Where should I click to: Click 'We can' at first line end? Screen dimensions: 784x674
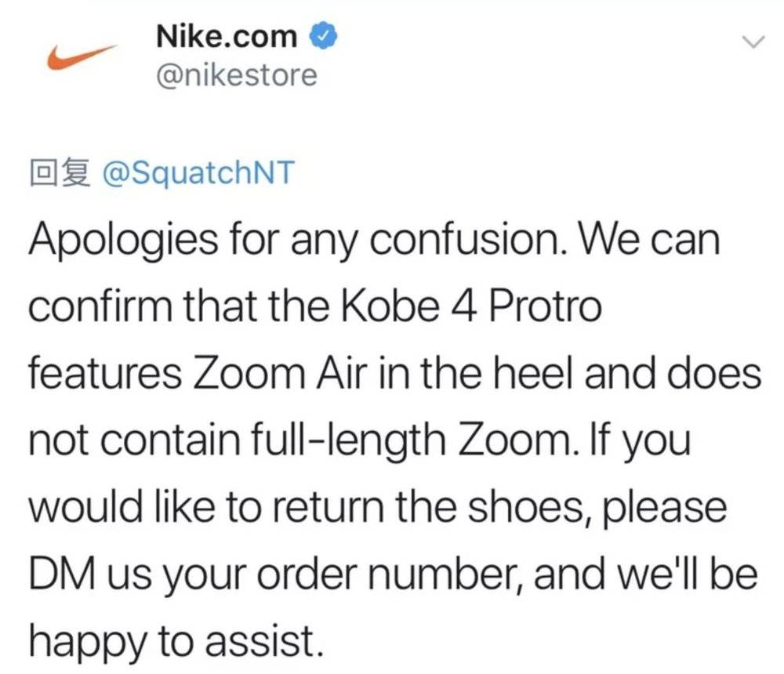tap(649, 240)
